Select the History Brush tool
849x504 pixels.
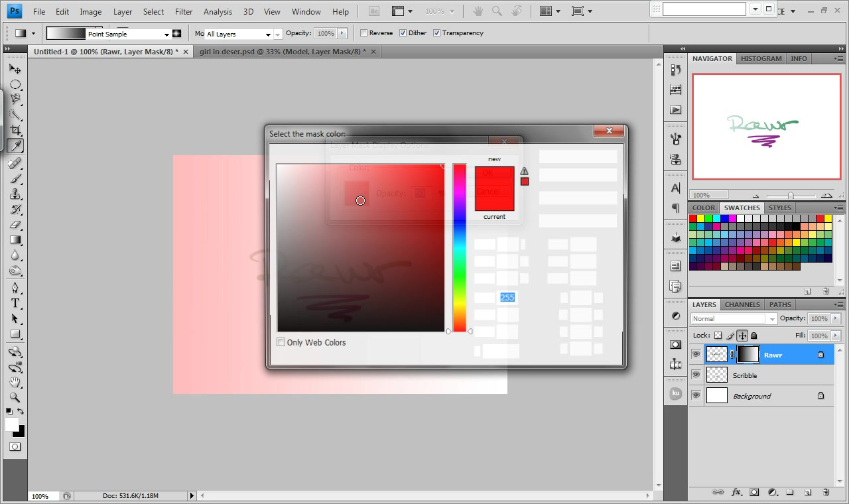(x=15, y=210)
